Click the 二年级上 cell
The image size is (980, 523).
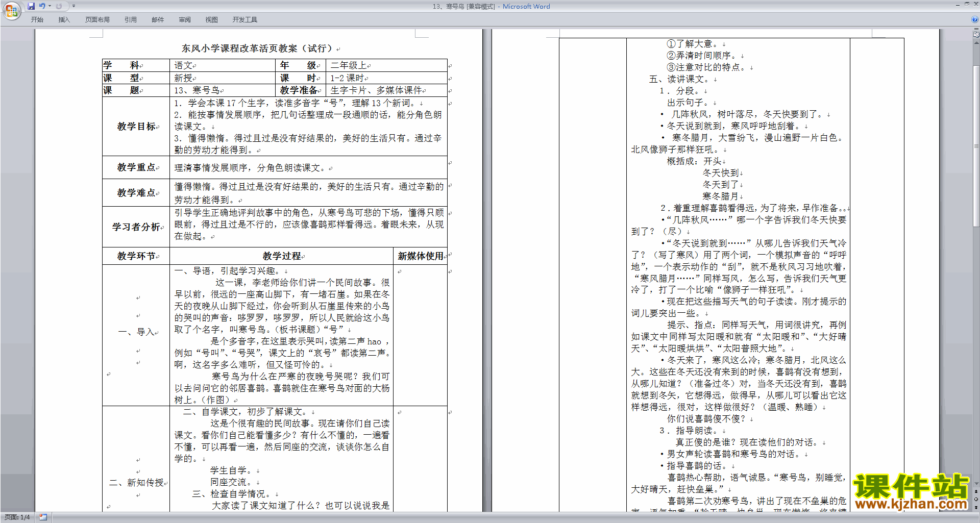387,65
